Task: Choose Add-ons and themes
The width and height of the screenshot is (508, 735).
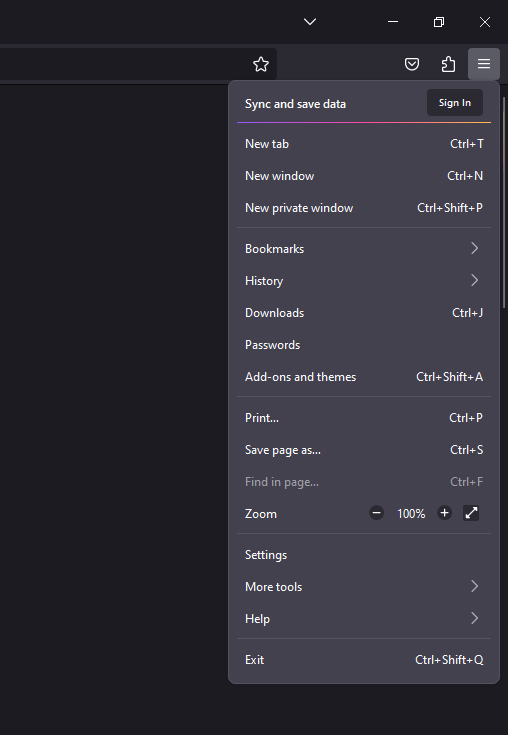Action: click(364, 376)
